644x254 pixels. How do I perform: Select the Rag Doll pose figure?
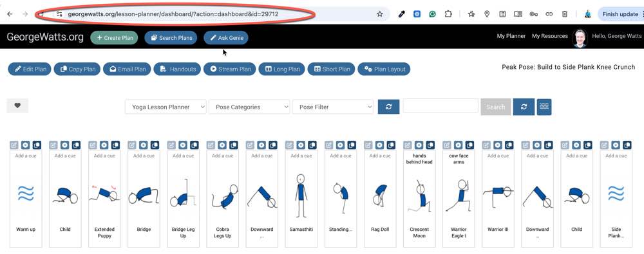[x=380, y=195]
